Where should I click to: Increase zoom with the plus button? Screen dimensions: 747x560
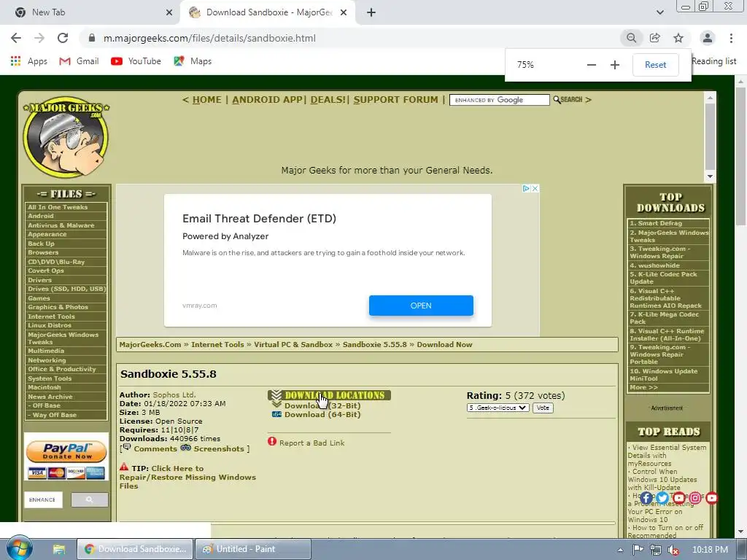click(x=615, y=65)
